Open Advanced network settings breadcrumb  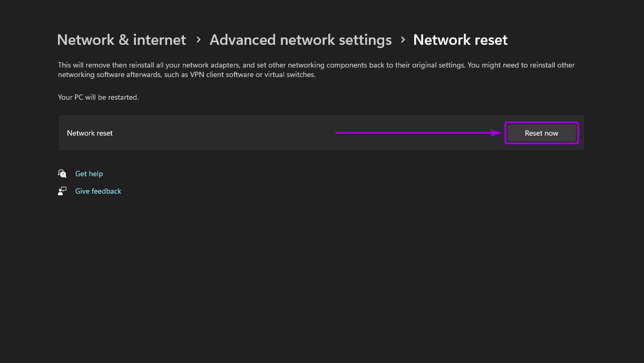coord(300,40)
